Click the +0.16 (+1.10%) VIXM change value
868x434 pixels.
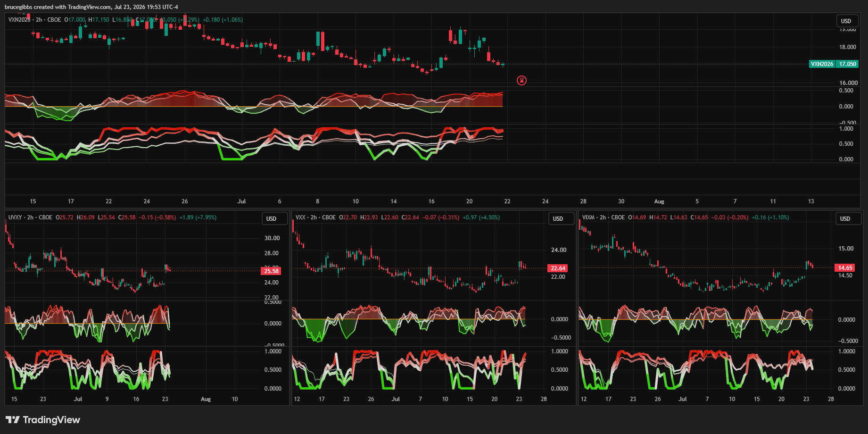pyautogui.click(x=770, y=217)
